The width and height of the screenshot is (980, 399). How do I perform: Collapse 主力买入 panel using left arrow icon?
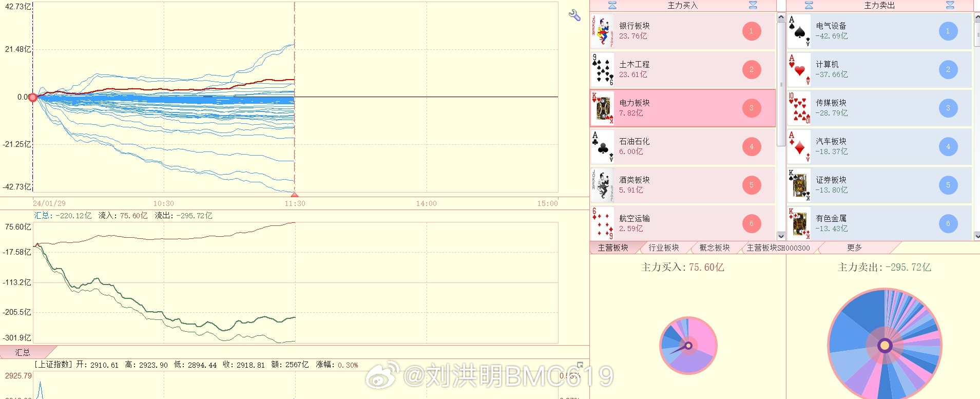[612, 5]
